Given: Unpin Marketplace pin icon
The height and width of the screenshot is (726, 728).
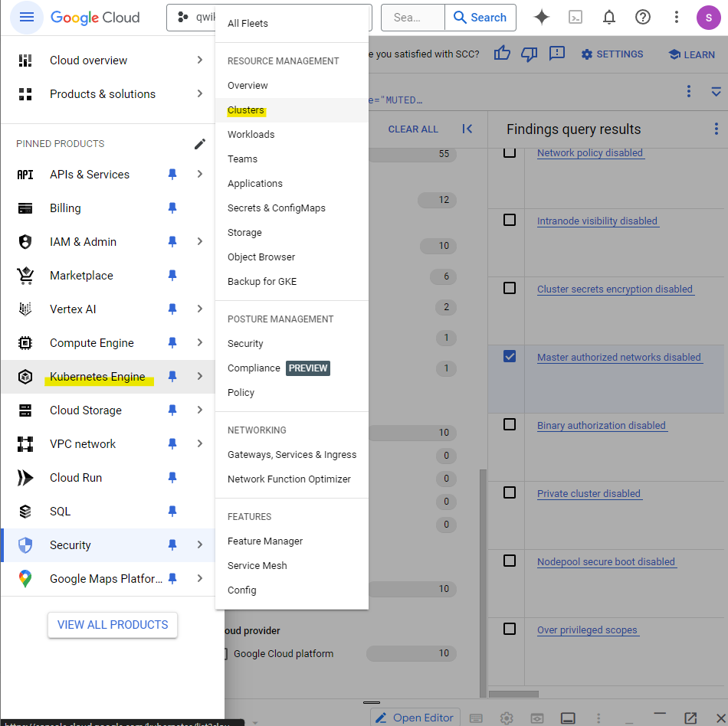Looking at the screenshot, I should [x=172, y=275].
